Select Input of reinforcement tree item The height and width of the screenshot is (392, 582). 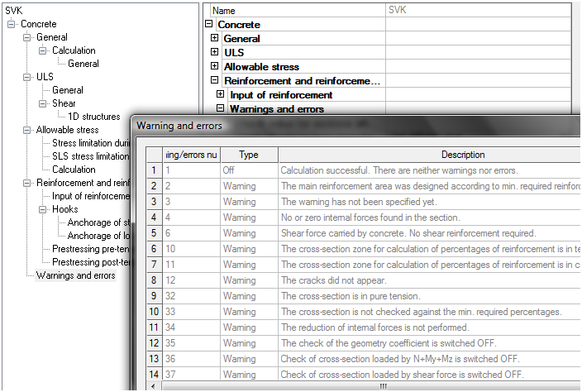[x=91, y=196]
